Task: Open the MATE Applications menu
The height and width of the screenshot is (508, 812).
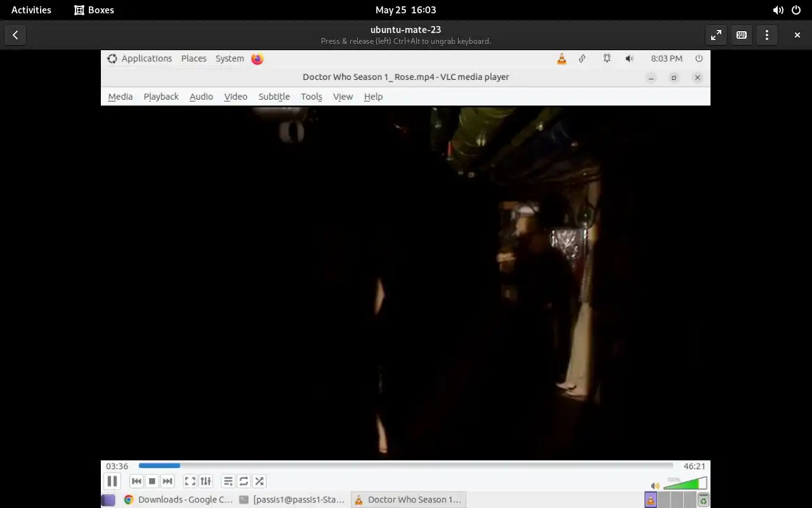Action: coord(140,58)
